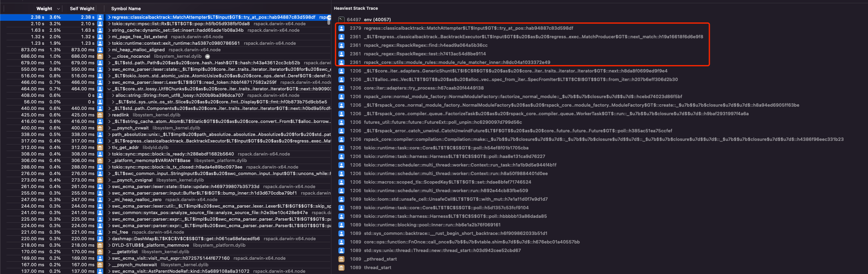Select the MatchProducer next_match stack frame
Screen dimensions: 868x274
point(533,37)
